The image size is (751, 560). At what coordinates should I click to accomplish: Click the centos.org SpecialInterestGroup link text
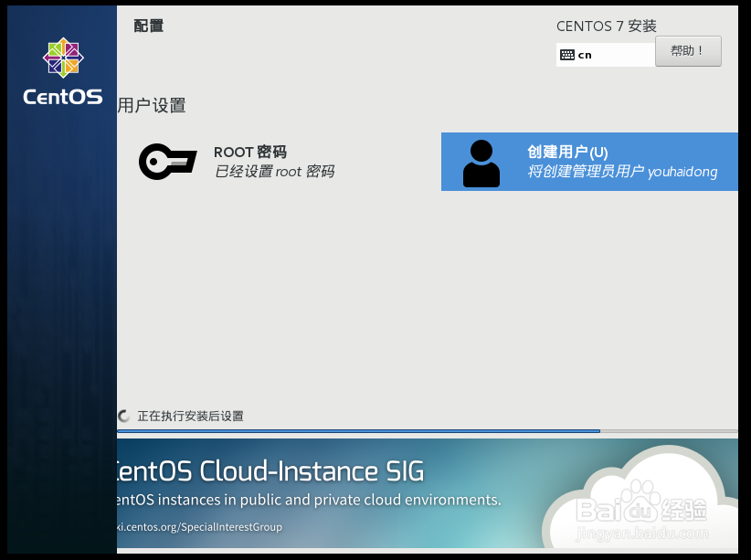click(200, 527)
